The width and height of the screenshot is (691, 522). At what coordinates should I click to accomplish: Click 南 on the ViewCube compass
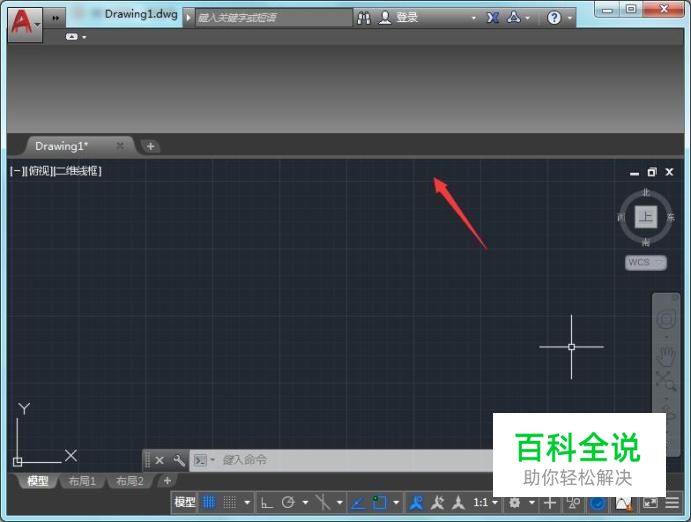pos(646,242)
